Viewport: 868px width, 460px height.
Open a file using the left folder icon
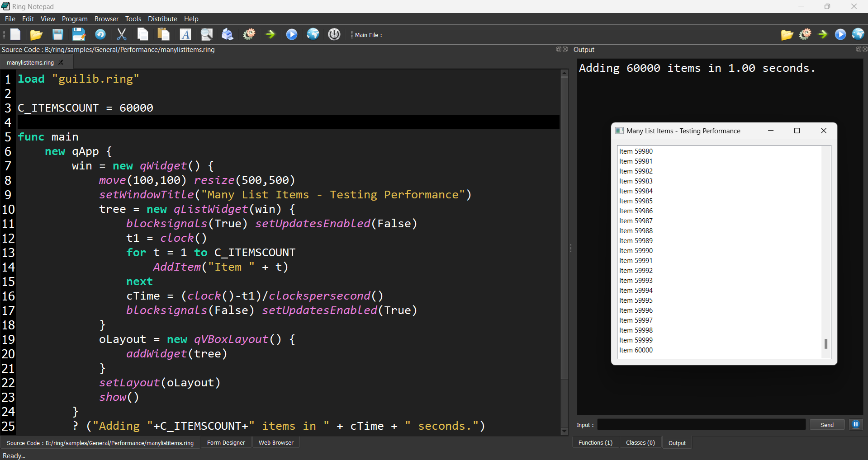click(36, 34)
